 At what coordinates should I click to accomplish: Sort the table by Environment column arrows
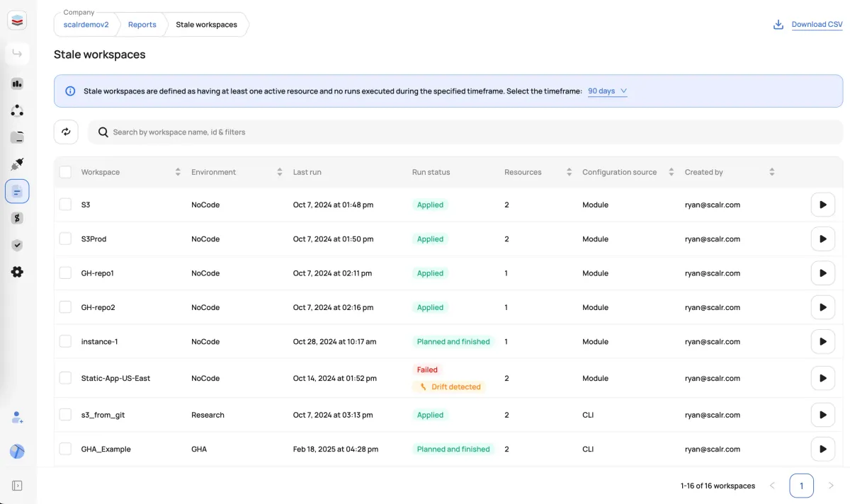tap(278, 171)
